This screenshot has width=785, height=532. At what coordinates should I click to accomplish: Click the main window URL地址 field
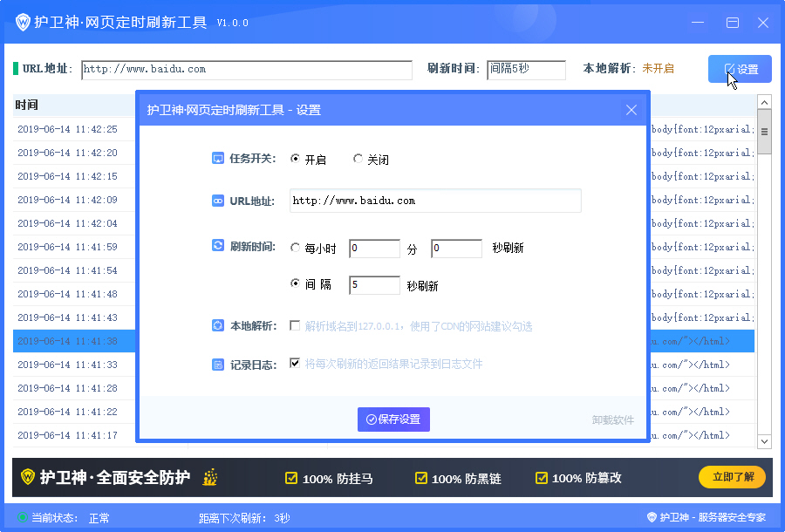click(247, 70)
